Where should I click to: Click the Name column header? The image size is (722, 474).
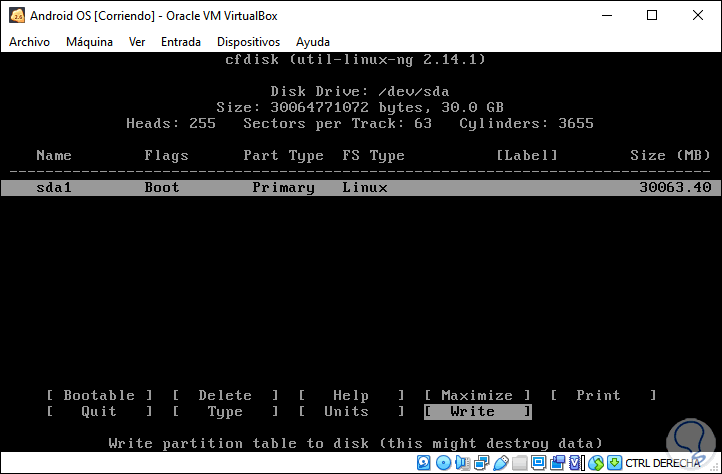(x=54, y=156)
